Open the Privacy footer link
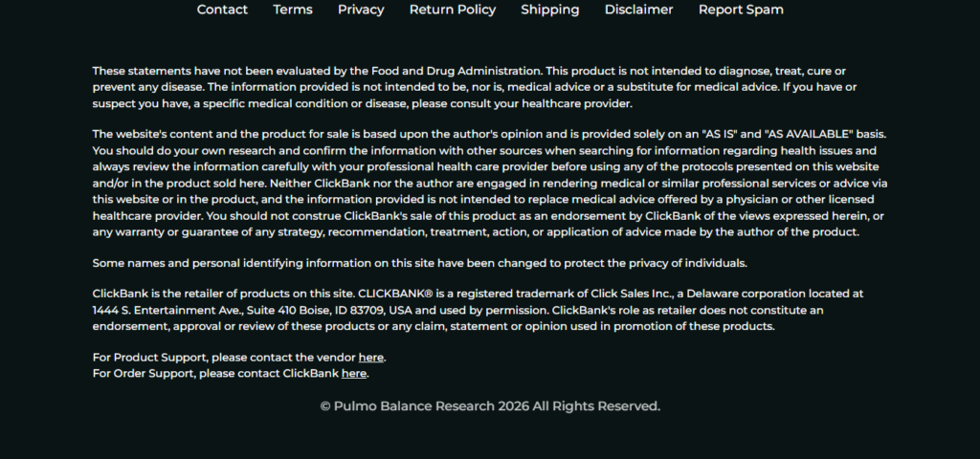 [361, 10]
